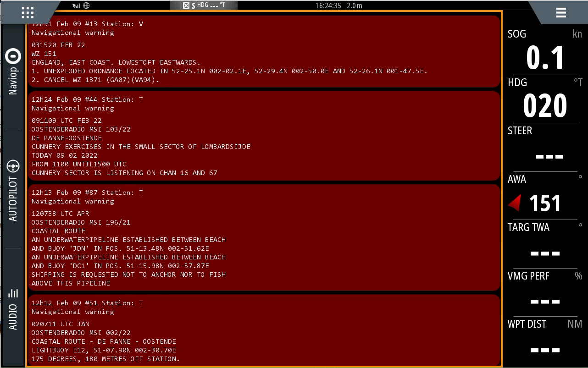The width and height of the screenshot is (588, 368).
Task: Select the AWA 151 instrument value
Action: click(x=545, y=203)
